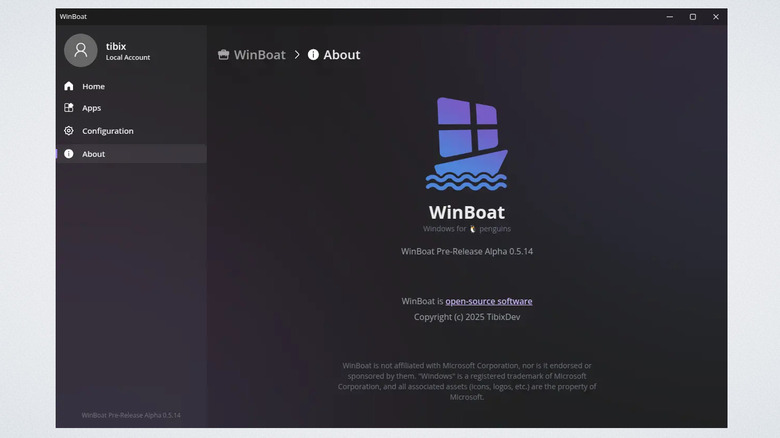Minimize the WinBoat window
Image resolution: width=780 pixels, height=438 pixels.
pos(670,16)
